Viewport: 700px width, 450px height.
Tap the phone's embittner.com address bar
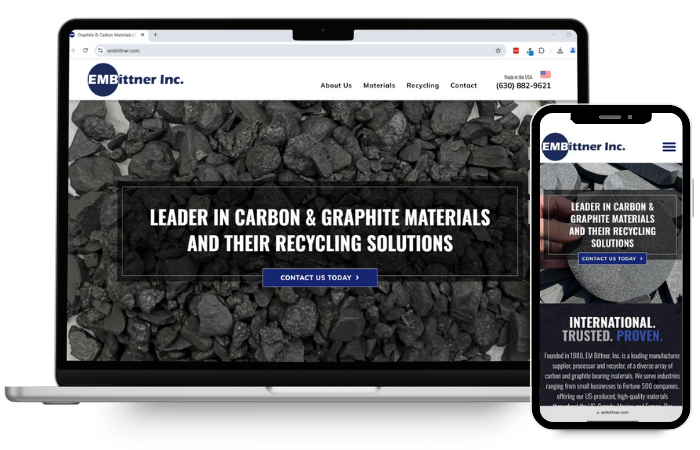click(x=612, y=412)
